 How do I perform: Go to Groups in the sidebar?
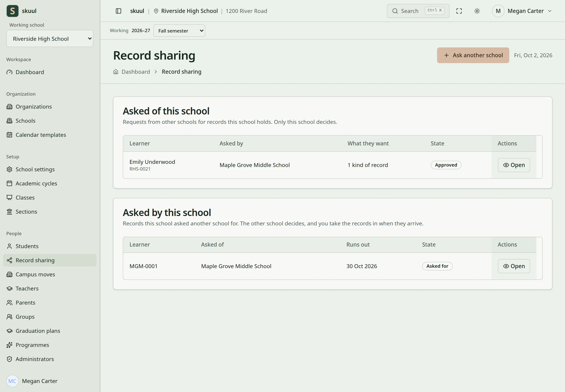pos(50,317)
